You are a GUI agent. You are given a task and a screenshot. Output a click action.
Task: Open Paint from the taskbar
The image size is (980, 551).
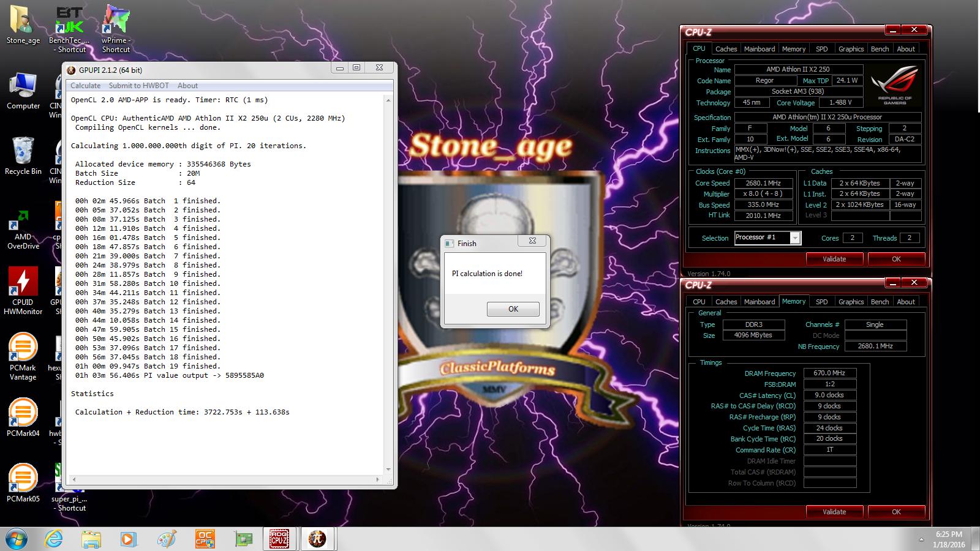tap(167, 539)
